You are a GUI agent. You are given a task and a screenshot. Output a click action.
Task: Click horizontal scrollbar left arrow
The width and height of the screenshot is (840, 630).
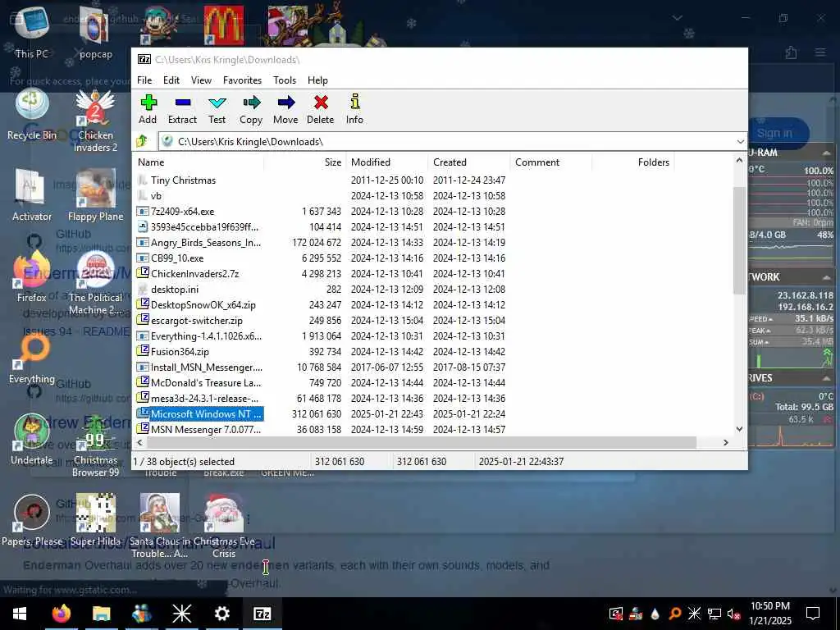[139, 442]
